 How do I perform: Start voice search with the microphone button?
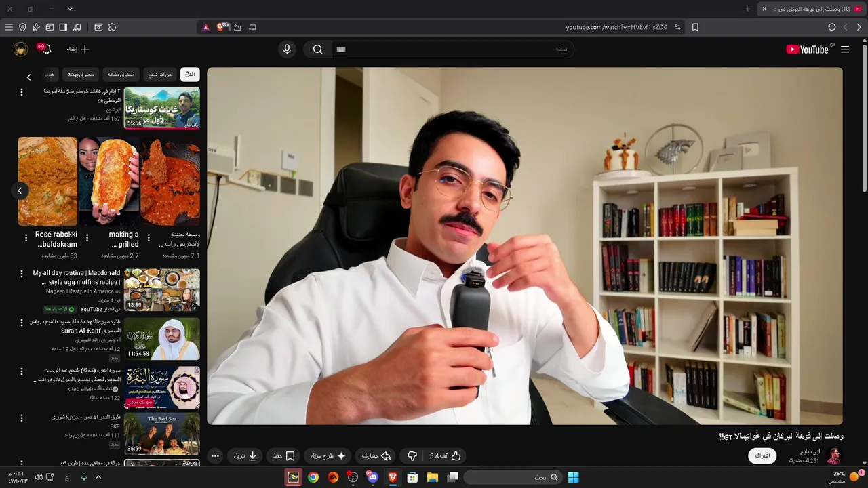(287, 49)
